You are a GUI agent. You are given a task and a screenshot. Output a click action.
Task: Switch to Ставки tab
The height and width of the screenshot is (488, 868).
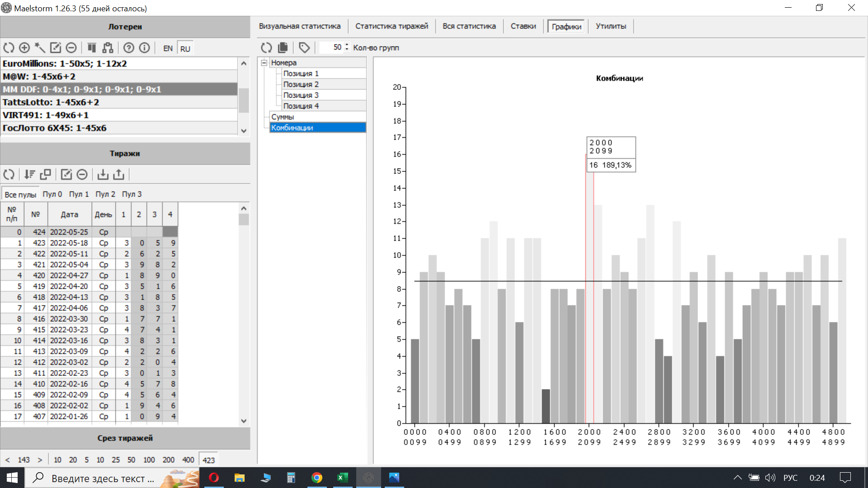tap(523, 26)
